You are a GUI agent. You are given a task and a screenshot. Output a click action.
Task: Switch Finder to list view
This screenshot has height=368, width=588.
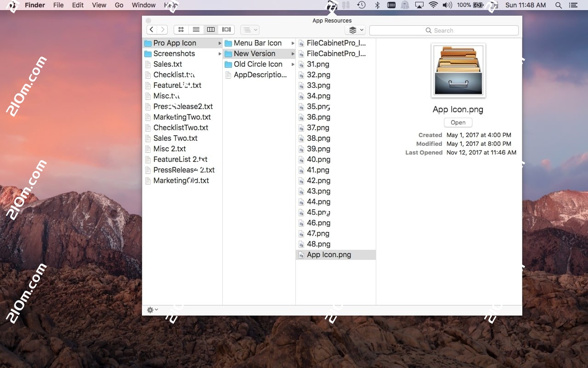196,29
